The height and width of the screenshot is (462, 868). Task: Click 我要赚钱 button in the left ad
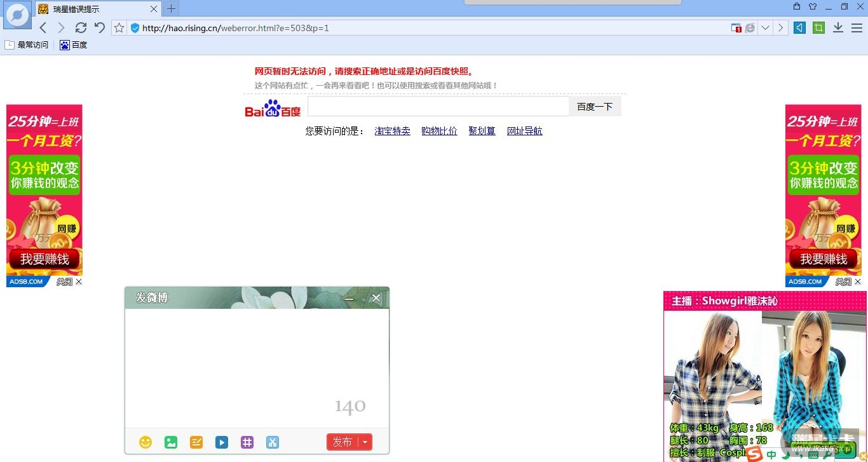tap(44, 259)
